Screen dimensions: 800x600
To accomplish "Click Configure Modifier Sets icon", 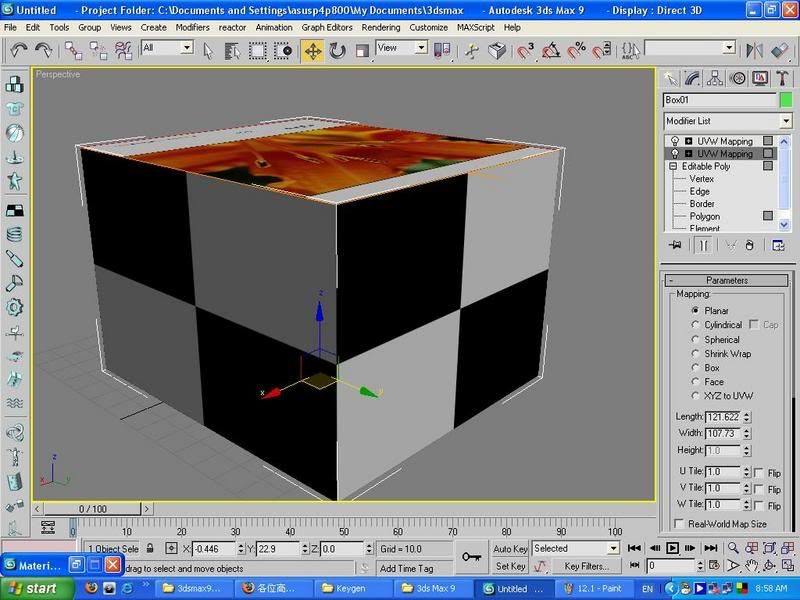I will point(778,245).
